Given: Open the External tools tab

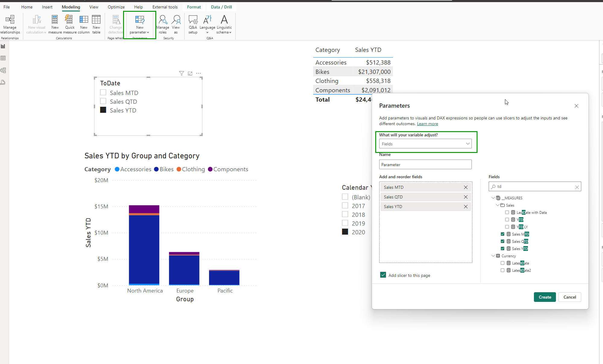Looking at the screenshot, I should (165, 7).
